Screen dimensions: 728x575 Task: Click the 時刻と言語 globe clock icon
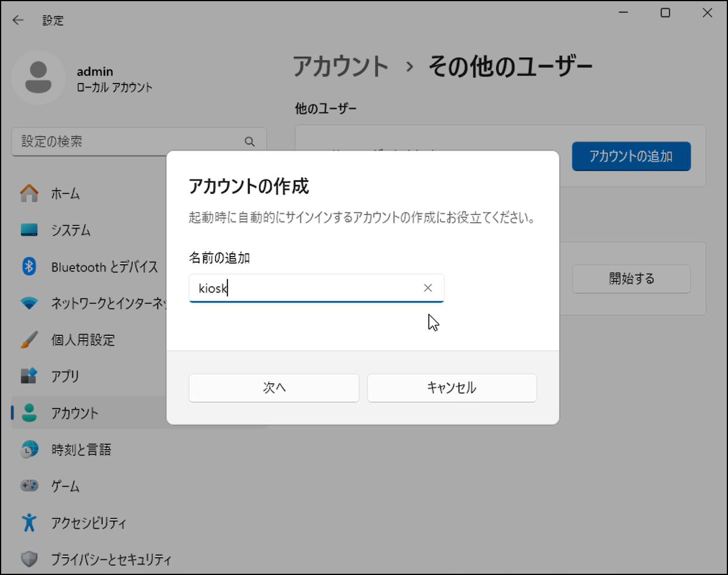29,449
